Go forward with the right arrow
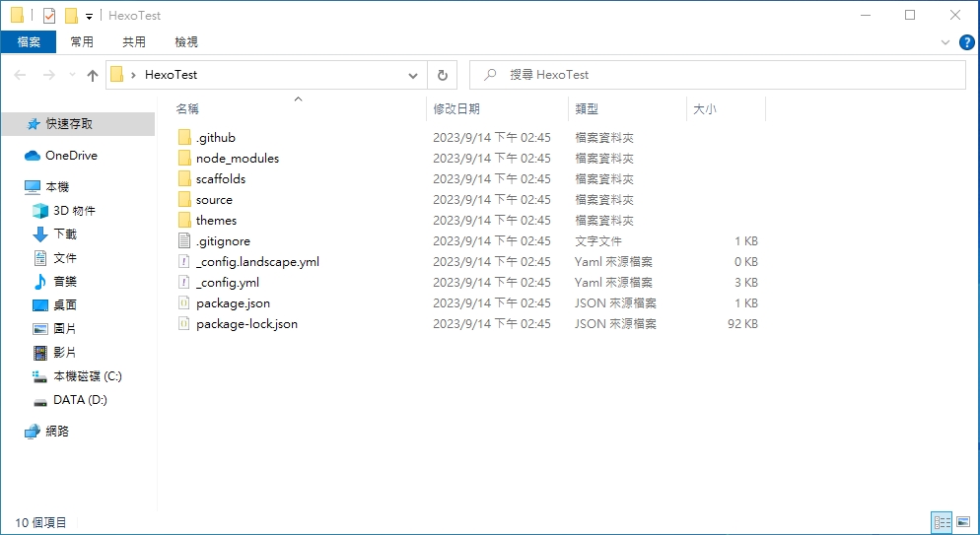Viewport: 980px width, 535px height. pyautogui.click(x=48, y=75)
